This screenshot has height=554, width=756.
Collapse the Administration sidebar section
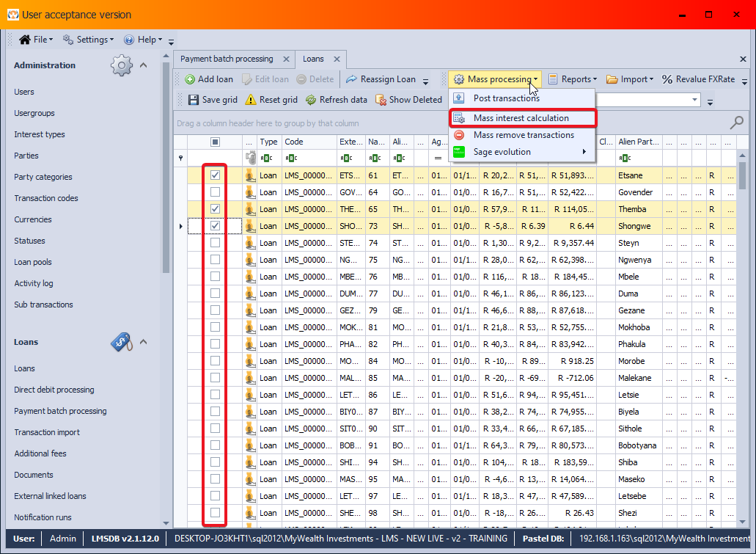[144, 65]
